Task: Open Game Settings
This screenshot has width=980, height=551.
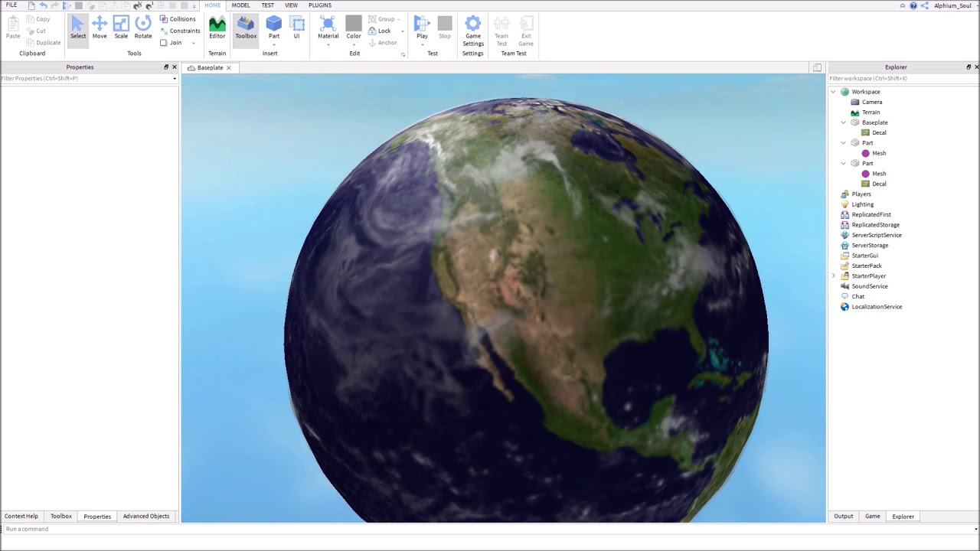Action: (473, 31)
